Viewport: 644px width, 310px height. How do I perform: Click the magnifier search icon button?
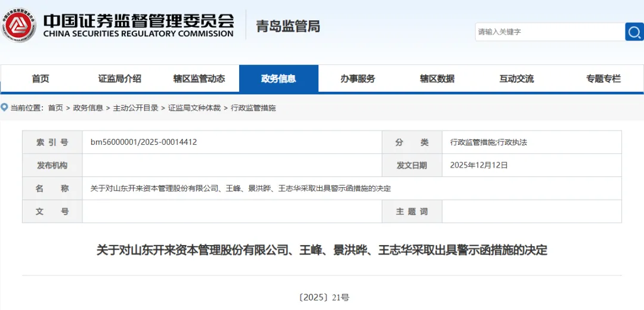coord(634,32)
